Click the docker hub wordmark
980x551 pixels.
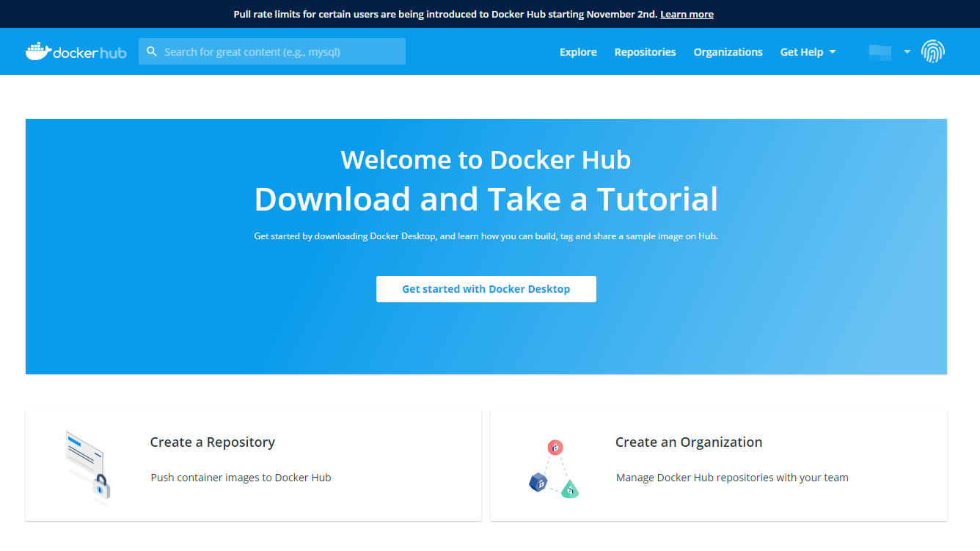(x=91, y=51)
